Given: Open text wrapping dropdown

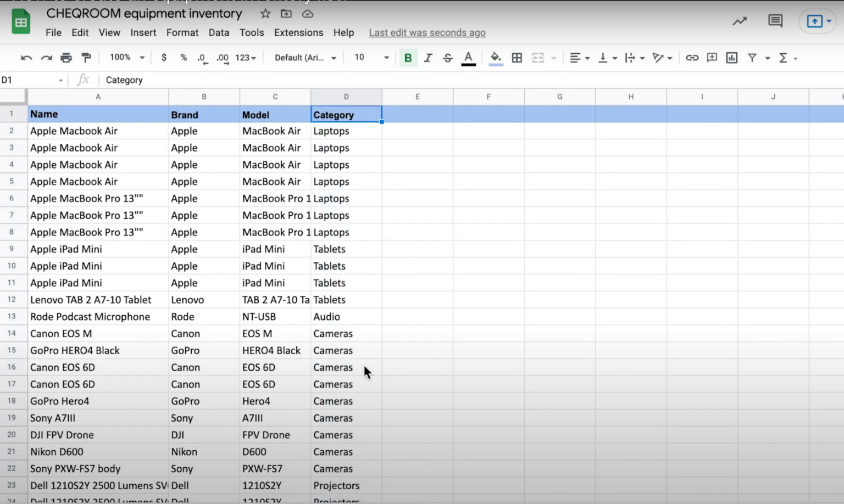Looking at the screenshot, I should 635,58.
